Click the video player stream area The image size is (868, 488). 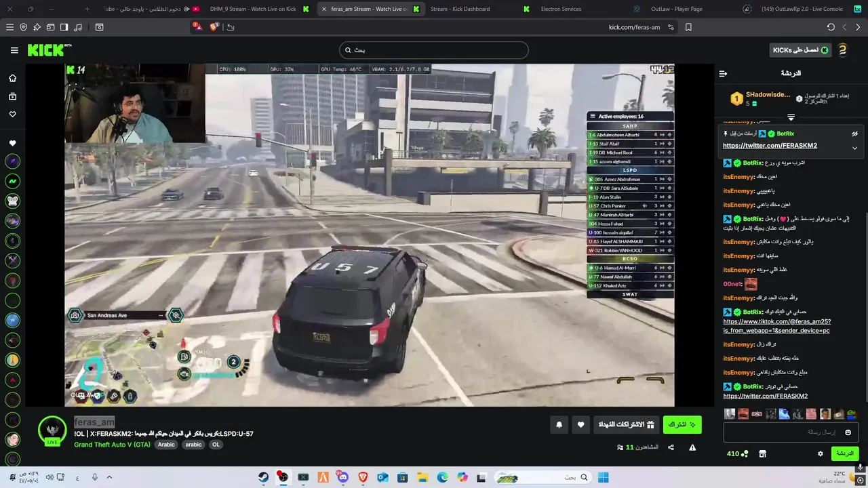point(370,235)
